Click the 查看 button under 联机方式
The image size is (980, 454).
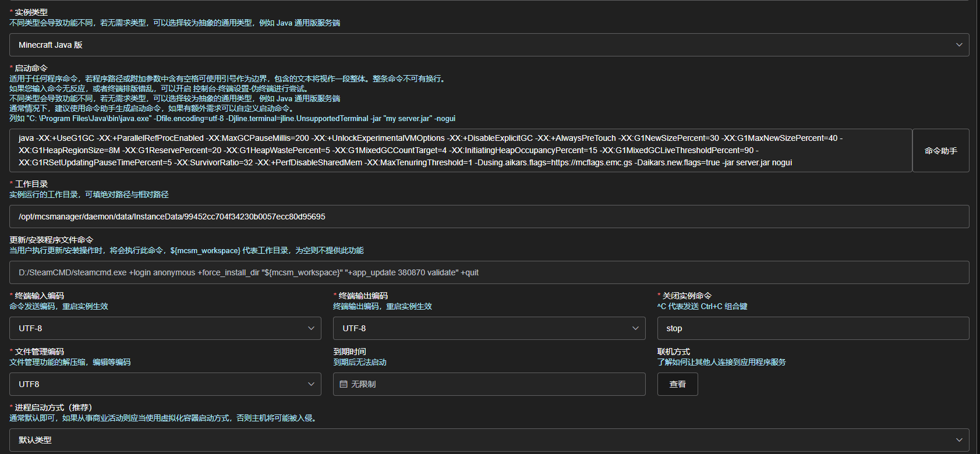(x=677, y=384)
